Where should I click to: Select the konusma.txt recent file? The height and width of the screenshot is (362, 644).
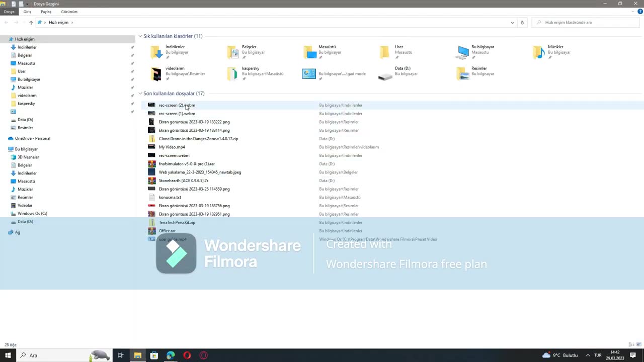[170, 197]
